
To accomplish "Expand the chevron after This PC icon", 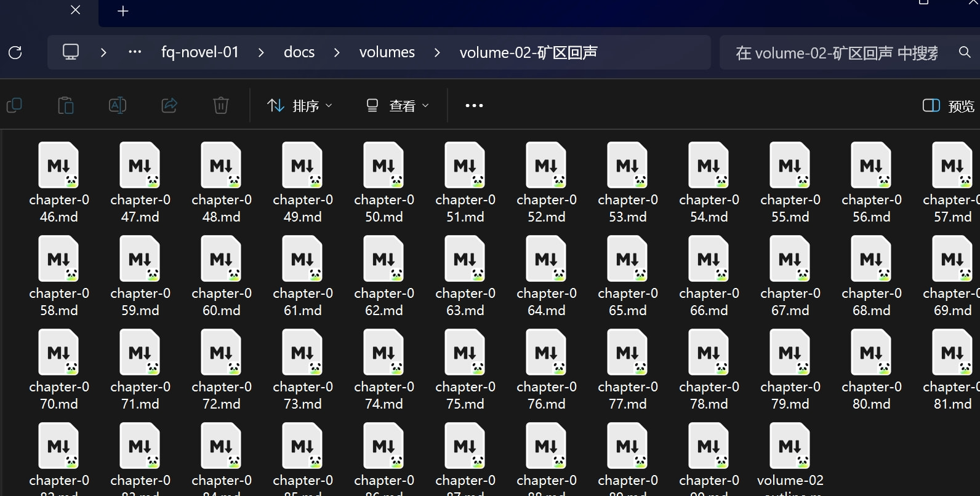I will pos(103,53).
